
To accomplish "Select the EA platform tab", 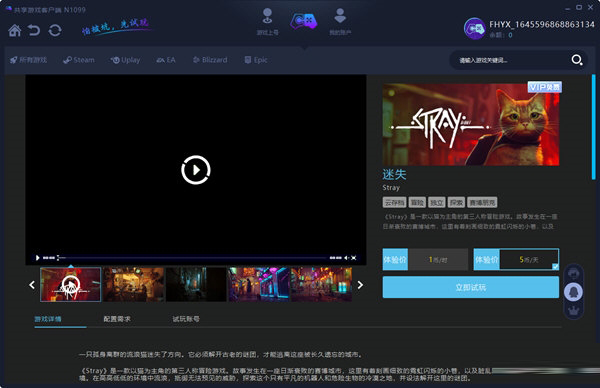I will coord(166,60).
